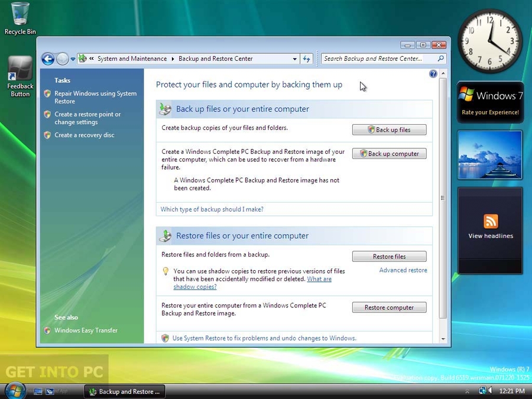Click the Back up files button
This screenshot has width=532, height=399.
click(389, 129)
